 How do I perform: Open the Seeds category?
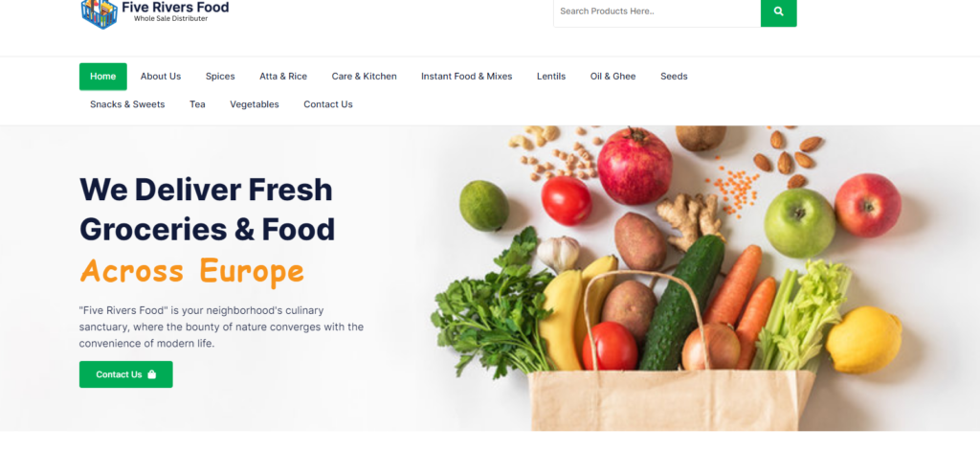pos(674,77)
